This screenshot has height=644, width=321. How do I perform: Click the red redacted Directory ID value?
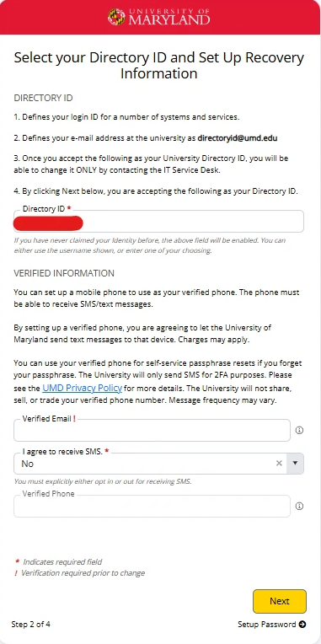tap(48, 223)
